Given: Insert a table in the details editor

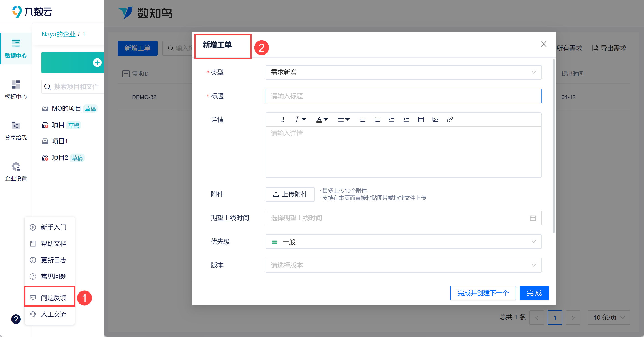Looking at the screenshot, I should coord(421,119).
